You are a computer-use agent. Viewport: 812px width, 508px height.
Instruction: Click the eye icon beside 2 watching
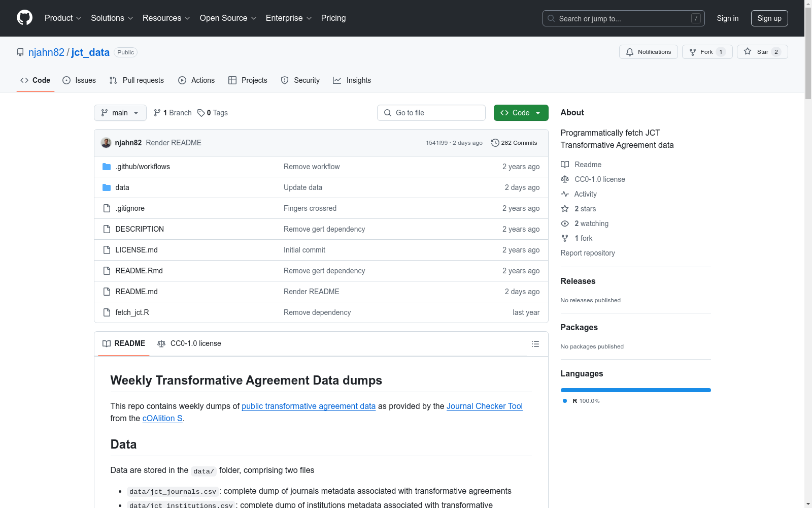565,224
